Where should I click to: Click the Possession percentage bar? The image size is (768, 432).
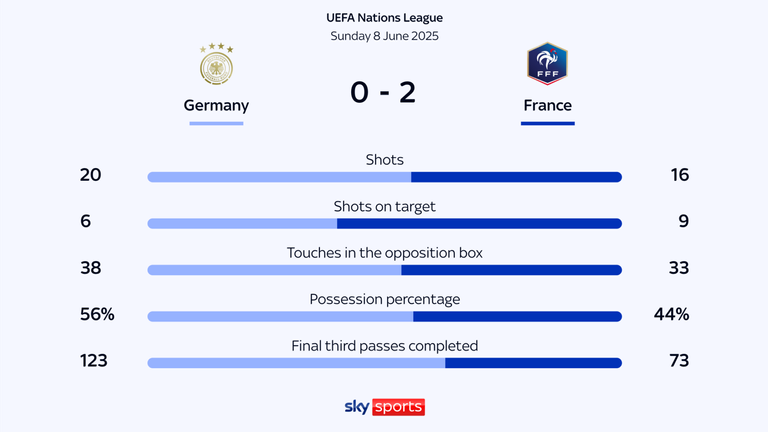[384, 316]
